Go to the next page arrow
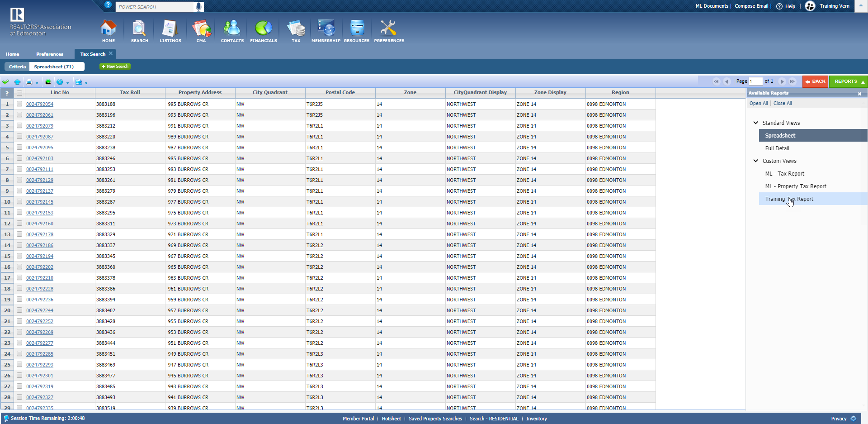868x424 pixels. click(782, 81)
